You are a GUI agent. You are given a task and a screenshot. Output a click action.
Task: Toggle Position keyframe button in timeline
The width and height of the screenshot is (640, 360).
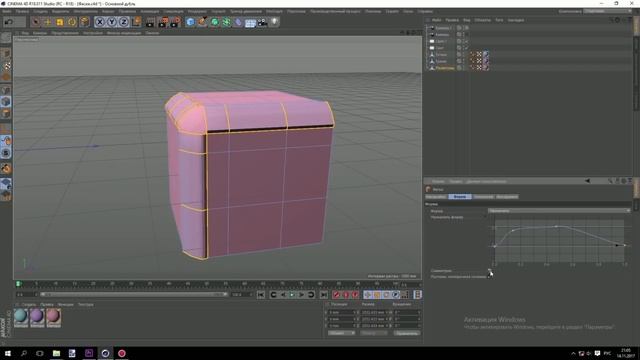(368, 294)
